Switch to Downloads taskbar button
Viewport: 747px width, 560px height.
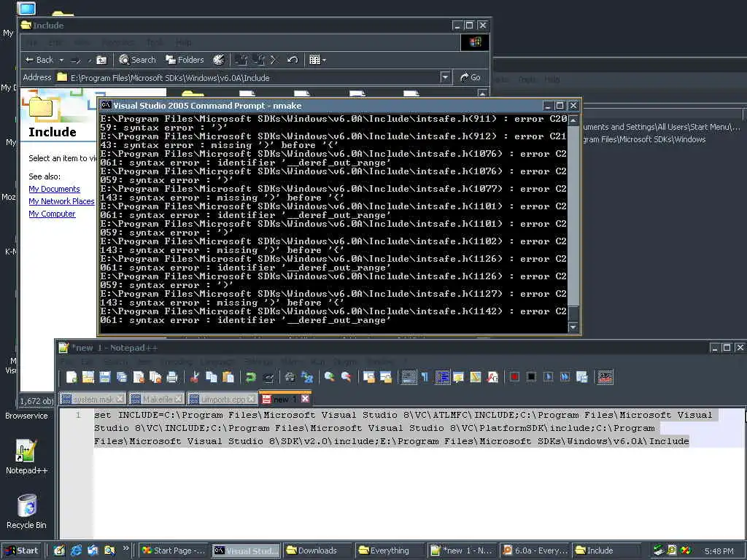click(317, 551)
